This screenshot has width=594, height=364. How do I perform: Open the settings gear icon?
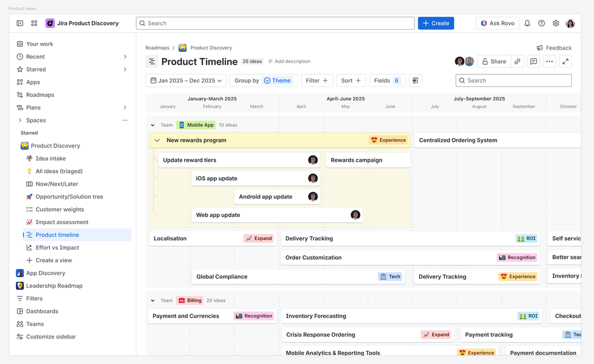(556, 23)
